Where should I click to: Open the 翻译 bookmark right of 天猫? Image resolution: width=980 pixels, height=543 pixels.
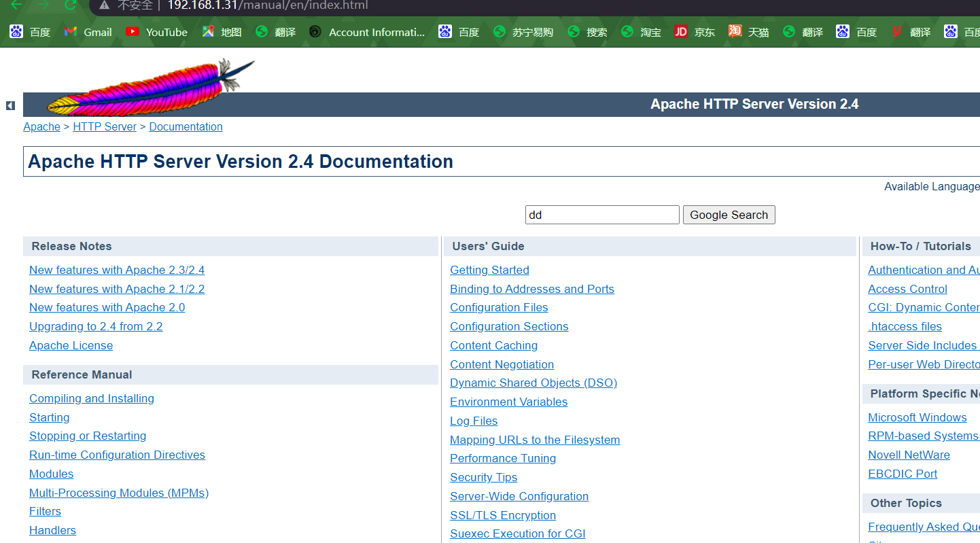[803, 32]
